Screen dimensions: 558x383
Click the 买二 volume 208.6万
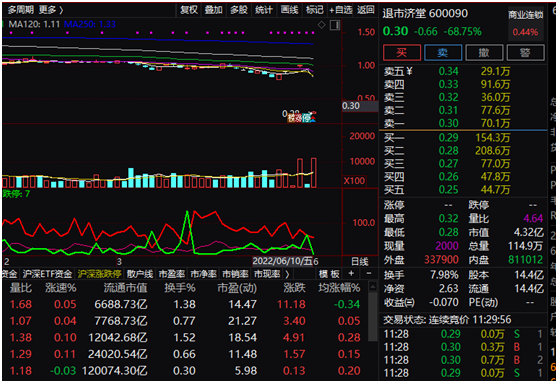pyautogui.click(x=493, y=151)
